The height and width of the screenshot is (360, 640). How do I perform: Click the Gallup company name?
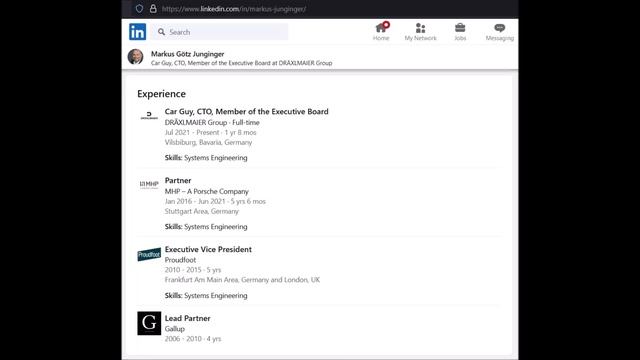click(175, 329)
